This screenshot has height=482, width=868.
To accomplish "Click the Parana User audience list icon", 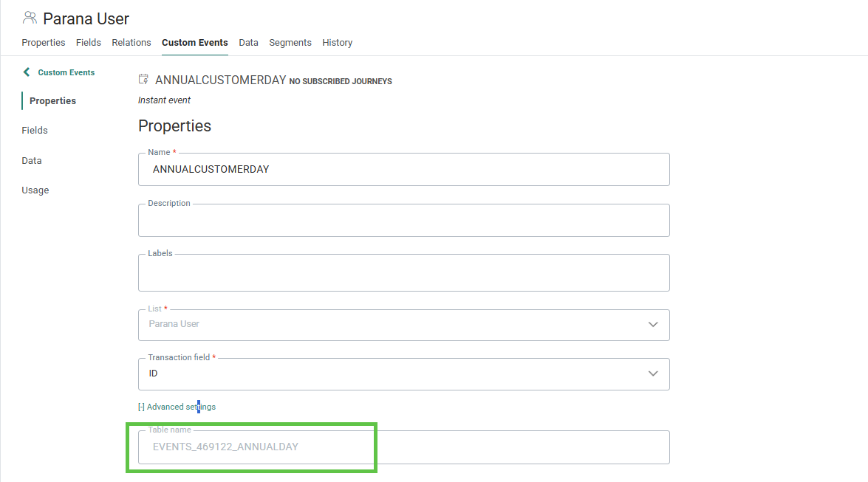I will pyautogui.click(x=30, y=18).
